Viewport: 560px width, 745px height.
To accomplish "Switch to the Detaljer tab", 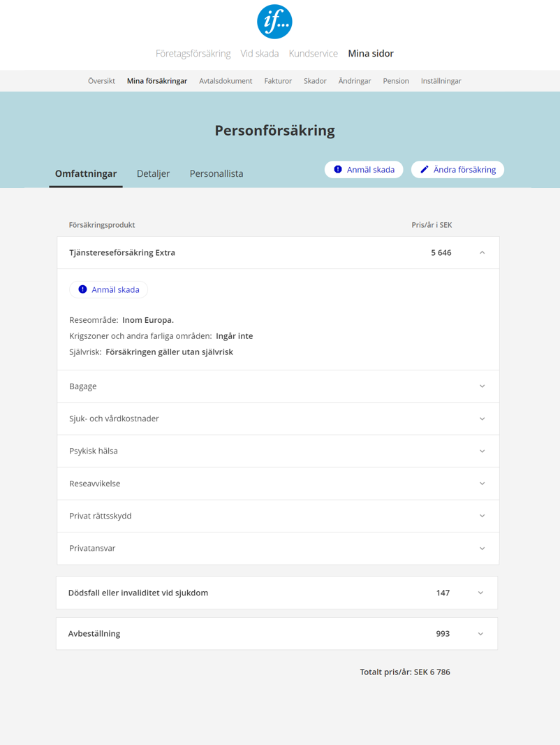I will 153,173.
